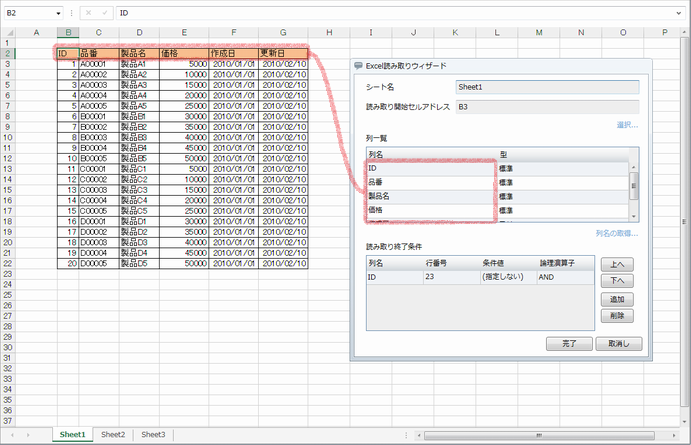Switch to the Sheet2 tab
The height and width of the screenshot is (445, 691).
pos(113,435)
